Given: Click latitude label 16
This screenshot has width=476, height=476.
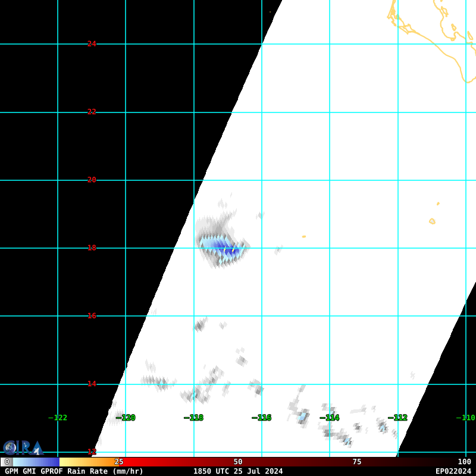Looking at the screenshot, I should click(92, 316).
